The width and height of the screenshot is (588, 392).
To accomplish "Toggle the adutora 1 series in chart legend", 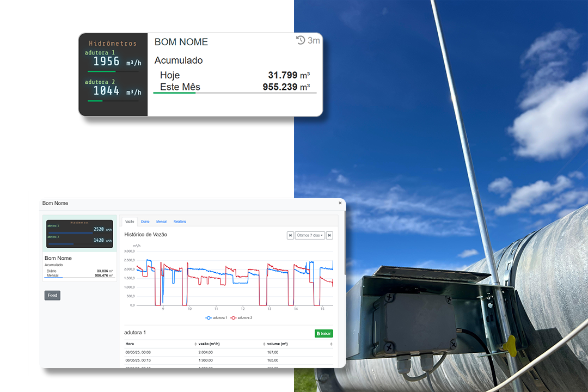I will click(x=217, y=318).
